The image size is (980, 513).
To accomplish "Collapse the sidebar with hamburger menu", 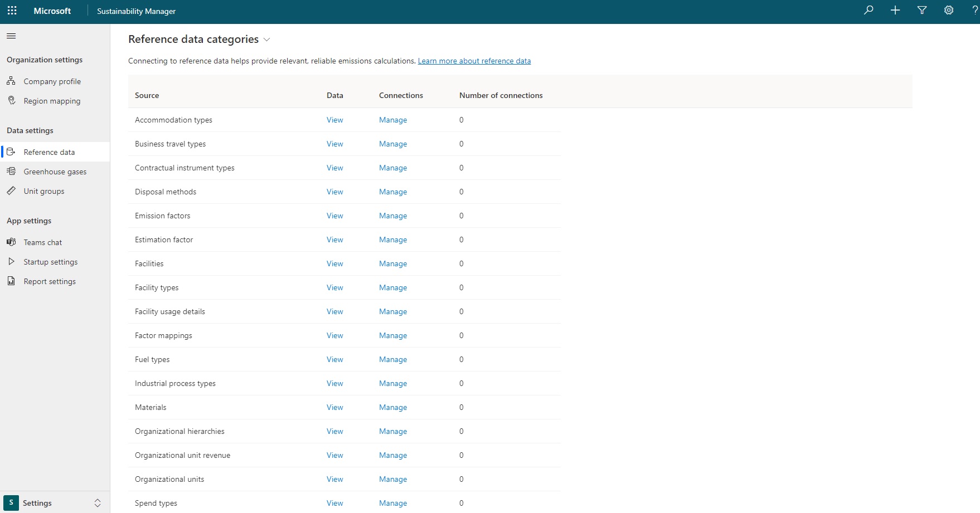I will pyautogui.click(x=11, y=36).
